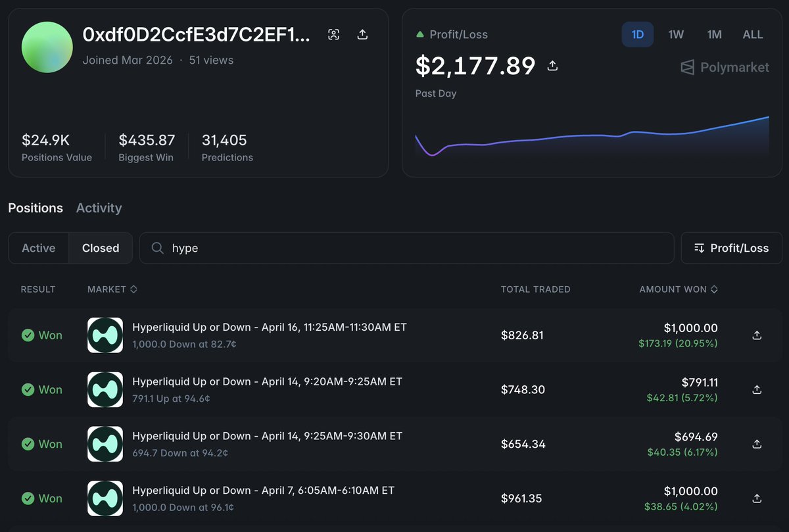Click '694.7 Down at 94.2¢' detail
This screenshot has width=789, height=532.
[179, 453]
